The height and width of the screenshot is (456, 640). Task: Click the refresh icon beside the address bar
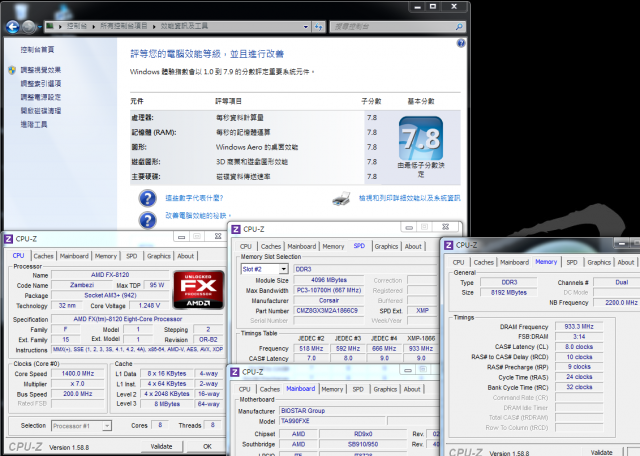[318, 27]
